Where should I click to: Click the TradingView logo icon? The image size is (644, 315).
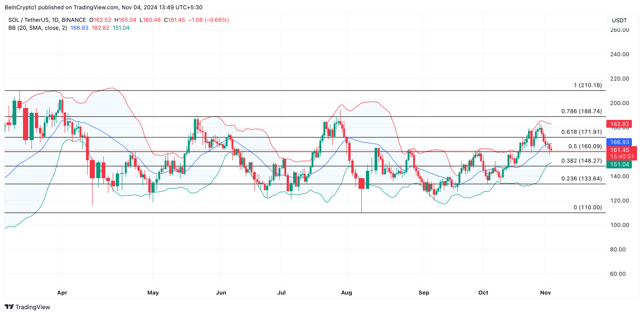tap(9, 306)
